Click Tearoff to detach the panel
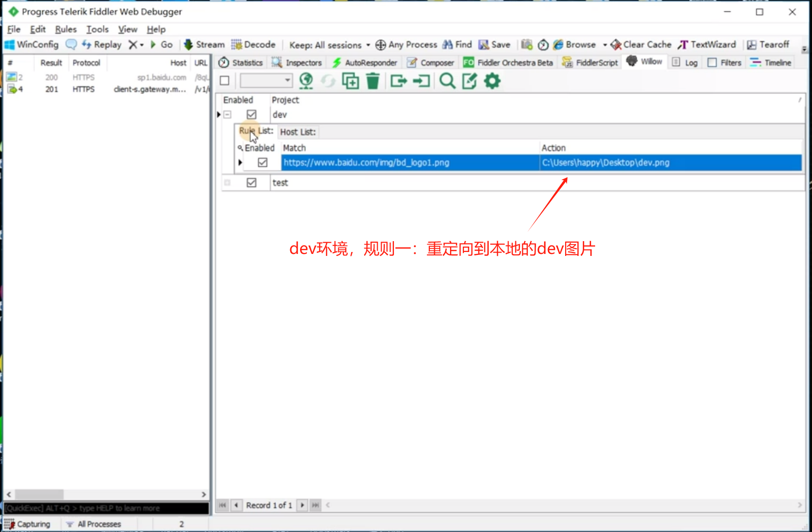Viewport: 812px width, 532px height. click(x=768, y=45)
